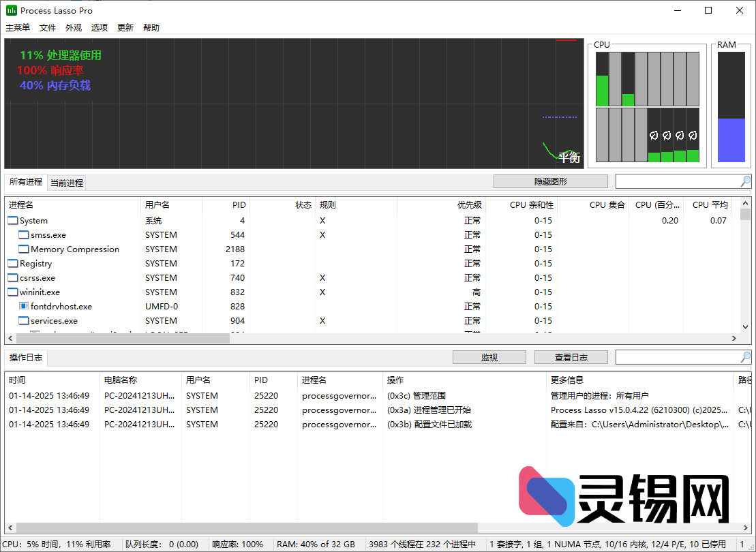Click the horizontal scrollbar under the process list
Image resolution: width=756 pixels, height=552 pixels.
tap(123, 337)
